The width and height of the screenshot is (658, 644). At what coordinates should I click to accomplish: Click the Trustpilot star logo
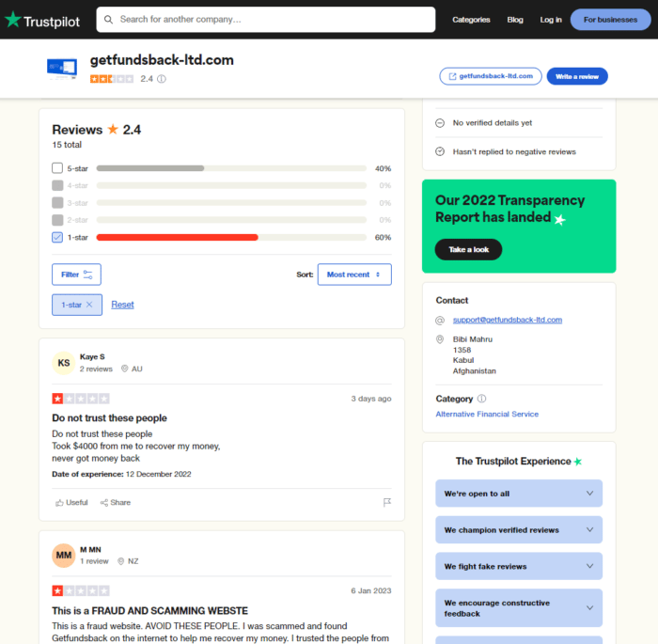tap(13, 20)
